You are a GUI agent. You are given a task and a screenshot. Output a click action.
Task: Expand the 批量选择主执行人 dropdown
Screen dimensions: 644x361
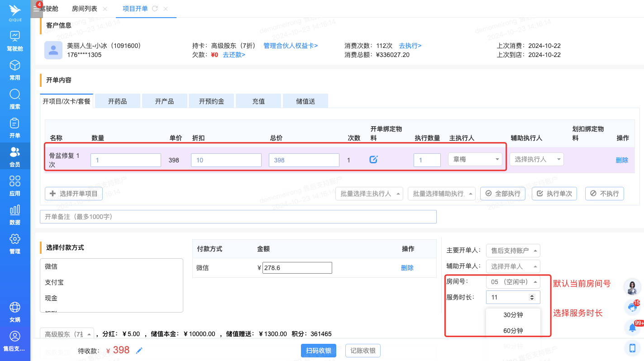click(x=369, y=194)
